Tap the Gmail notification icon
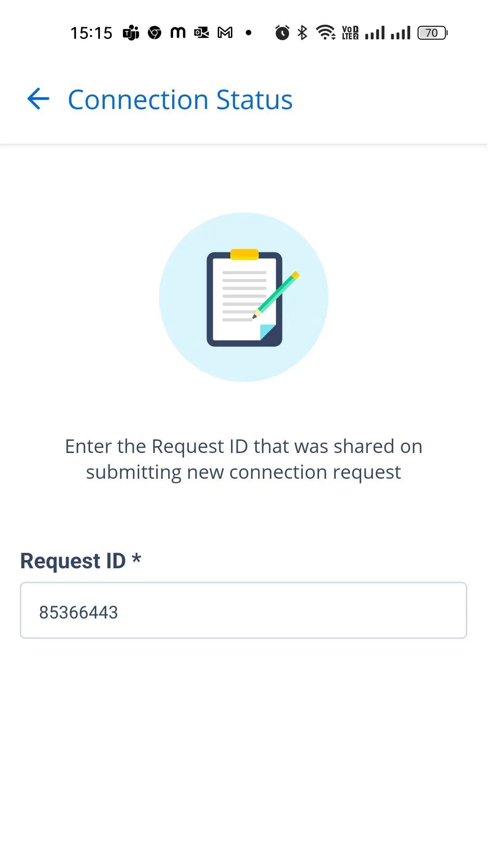This screenshot has height=868, width=488. point(225,33)
